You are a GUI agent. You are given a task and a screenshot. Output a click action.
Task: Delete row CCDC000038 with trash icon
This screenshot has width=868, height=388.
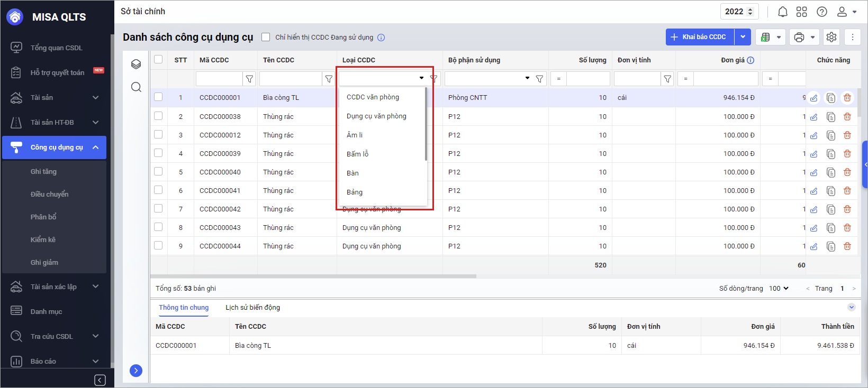point(847,117)
